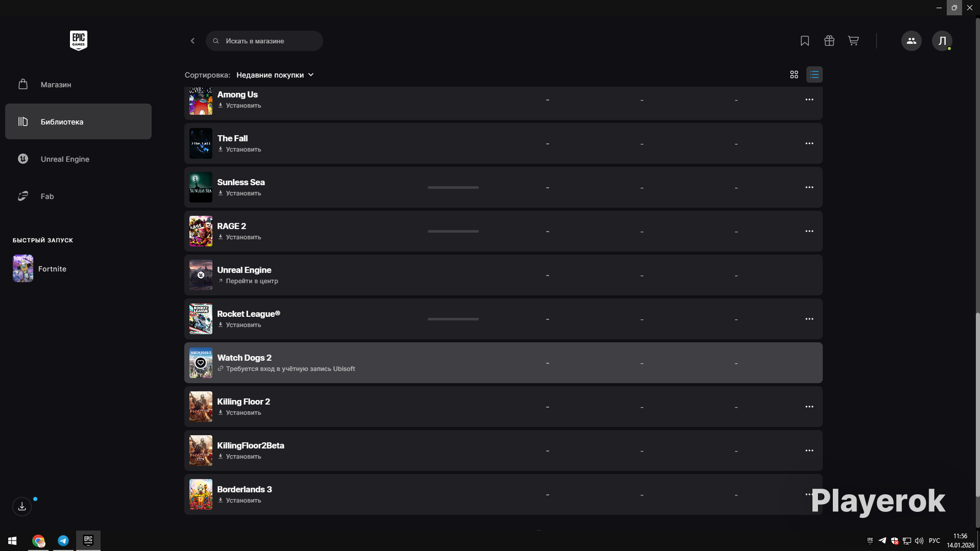Click the Borderlands 3 title
The height and width of the screenshot is (551, 980).
(244, 489)
